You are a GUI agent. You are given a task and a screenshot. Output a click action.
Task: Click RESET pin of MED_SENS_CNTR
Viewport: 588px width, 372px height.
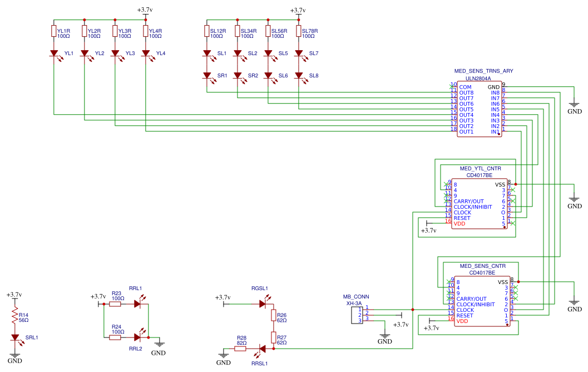[x=465, y=316]
